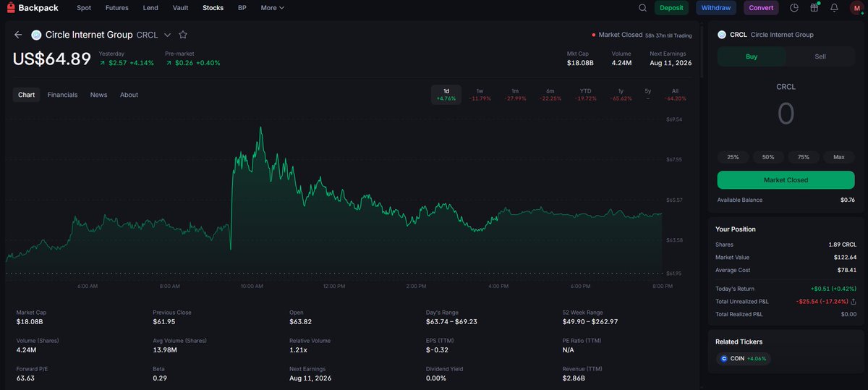868x390 pixels.
Task: Set order size to 75%
Action: click(803, 157)
